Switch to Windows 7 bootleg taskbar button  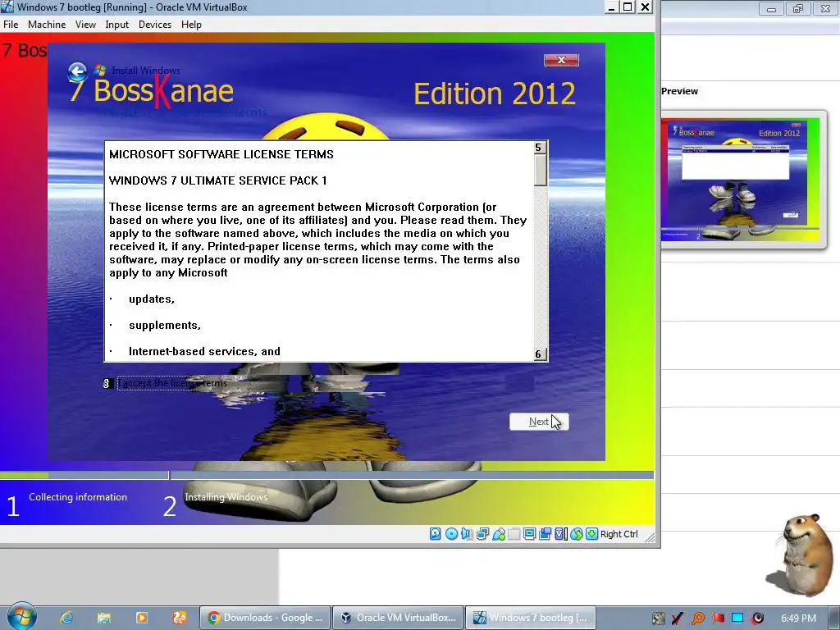(x=530, y=618)
